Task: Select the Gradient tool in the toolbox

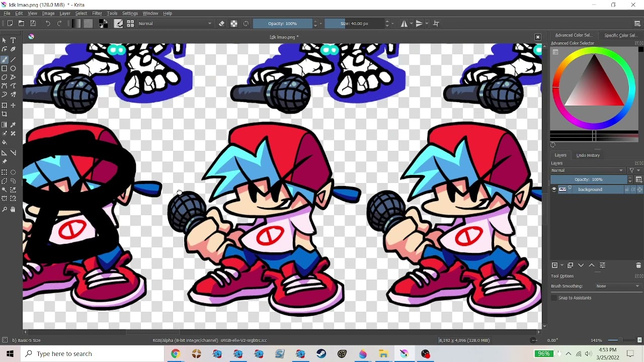Action: click(5, 125)
